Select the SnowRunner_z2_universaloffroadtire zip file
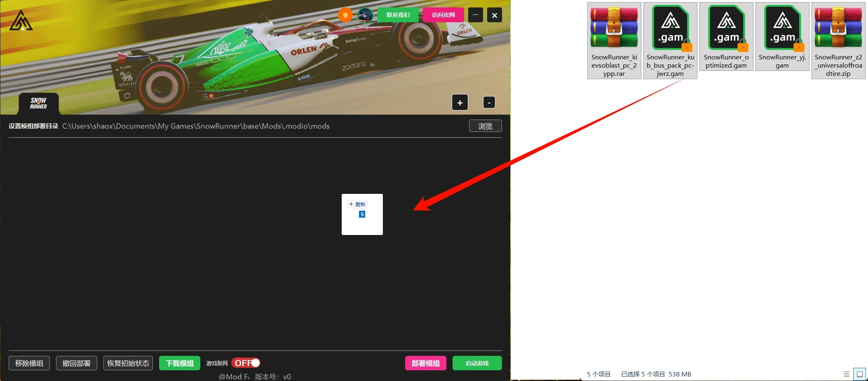 [x=838, y=27]
